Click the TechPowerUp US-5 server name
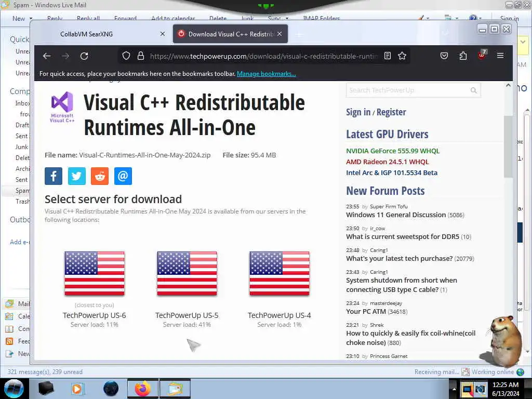Screen dimensions: 532x399 coord(187,315)
